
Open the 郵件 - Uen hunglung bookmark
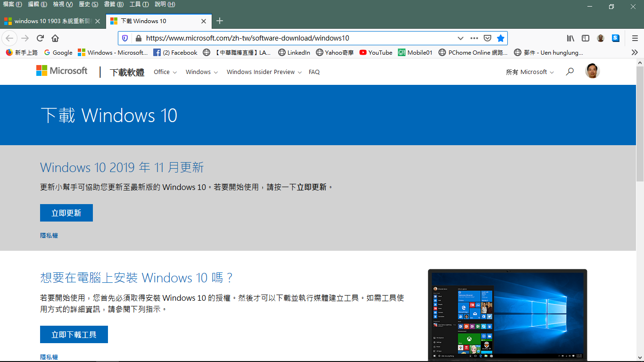click(549, 52)
